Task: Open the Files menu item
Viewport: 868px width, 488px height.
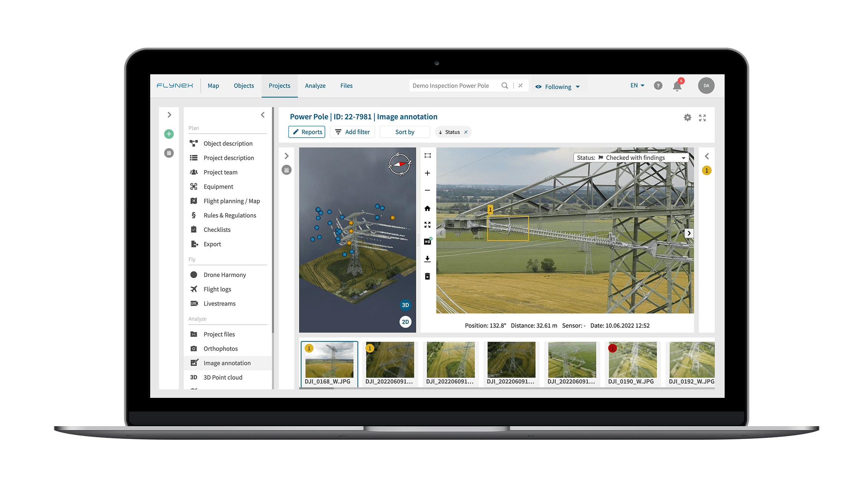Action: pos(346,86)
